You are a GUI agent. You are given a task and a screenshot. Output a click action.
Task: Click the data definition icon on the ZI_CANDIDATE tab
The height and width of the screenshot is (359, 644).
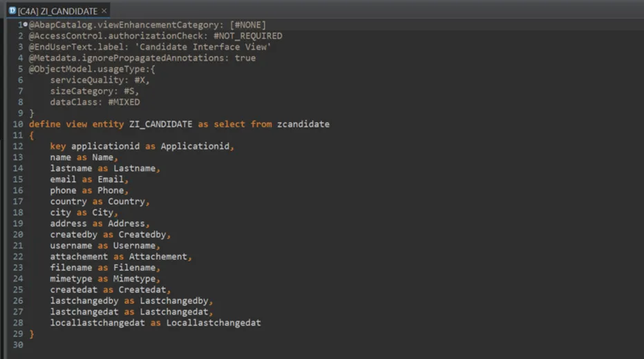pyautogui.click(x=12, y=11)
